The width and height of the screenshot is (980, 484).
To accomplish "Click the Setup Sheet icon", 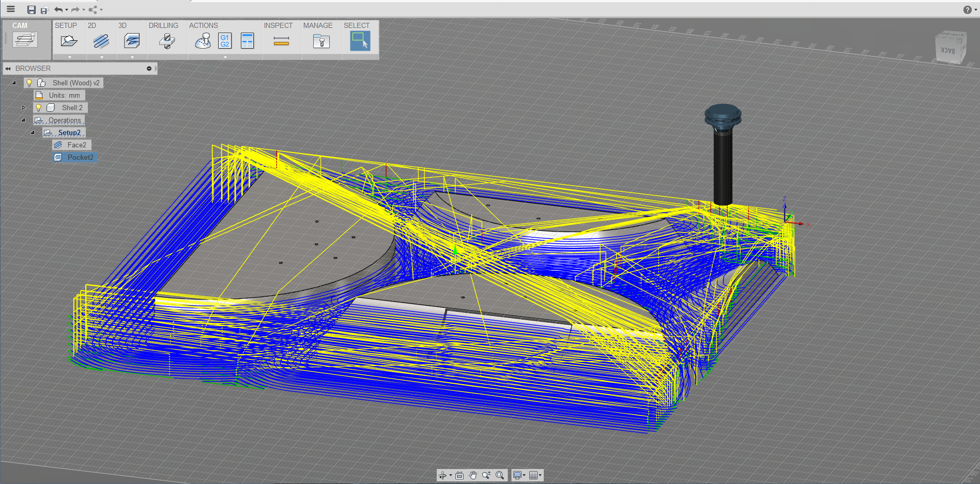I will [x=248, y=41].
